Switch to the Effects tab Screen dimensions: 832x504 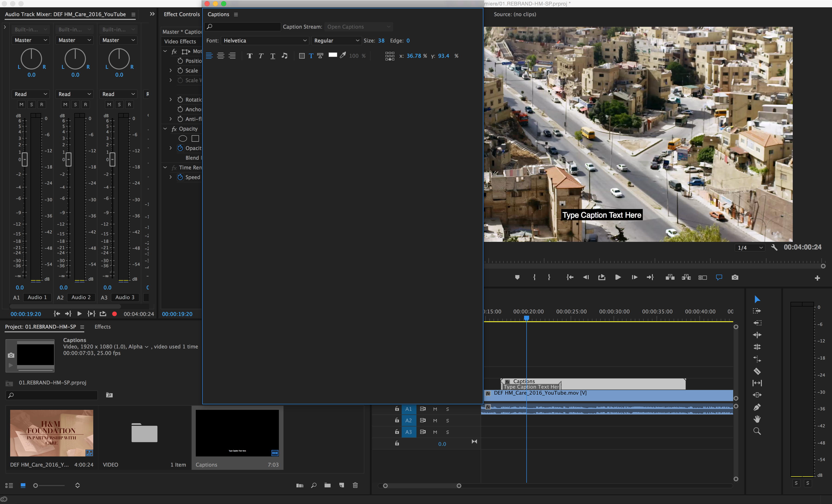pos(103,327)
